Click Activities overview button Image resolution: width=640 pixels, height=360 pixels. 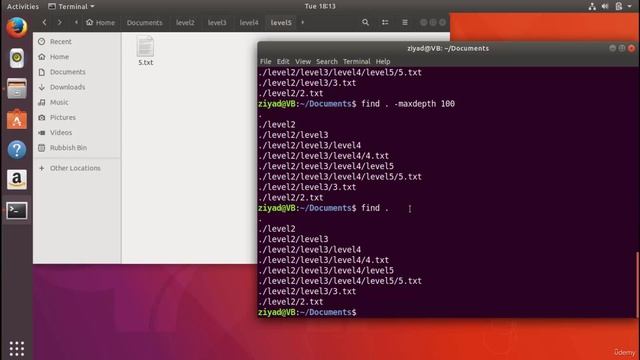[23, 6]
